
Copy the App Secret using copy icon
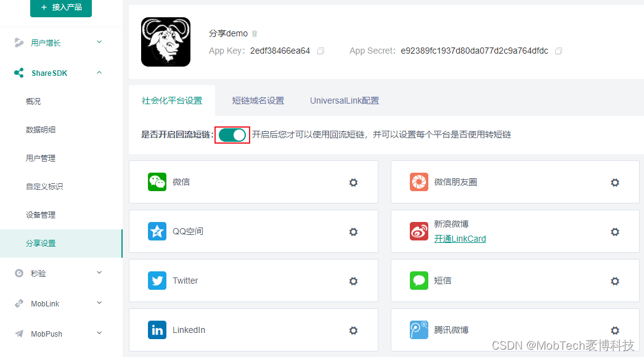pyautogui.click(x=558, y=51)
